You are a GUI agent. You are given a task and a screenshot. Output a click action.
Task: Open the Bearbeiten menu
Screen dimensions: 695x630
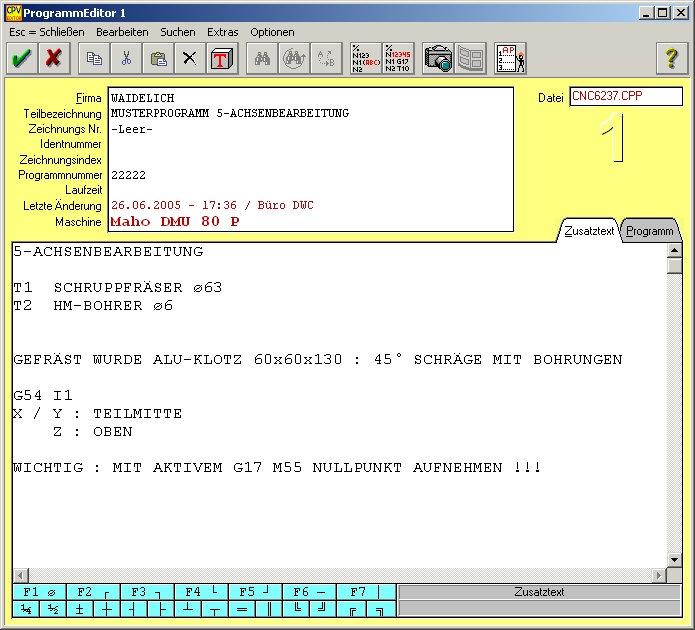[122, 32]
